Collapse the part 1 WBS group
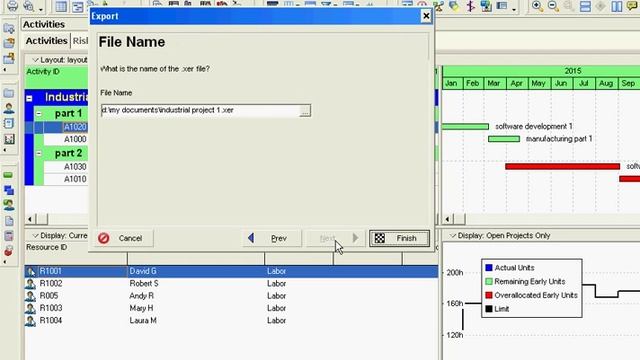Screen dimensions: 640x360 [x=39, y=113]
